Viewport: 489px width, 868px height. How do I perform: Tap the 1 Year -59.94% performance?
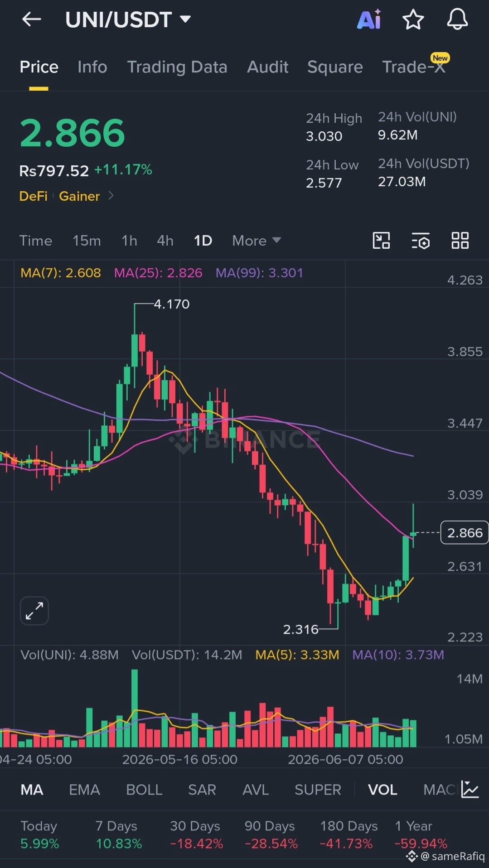click(x=421, y=835)
